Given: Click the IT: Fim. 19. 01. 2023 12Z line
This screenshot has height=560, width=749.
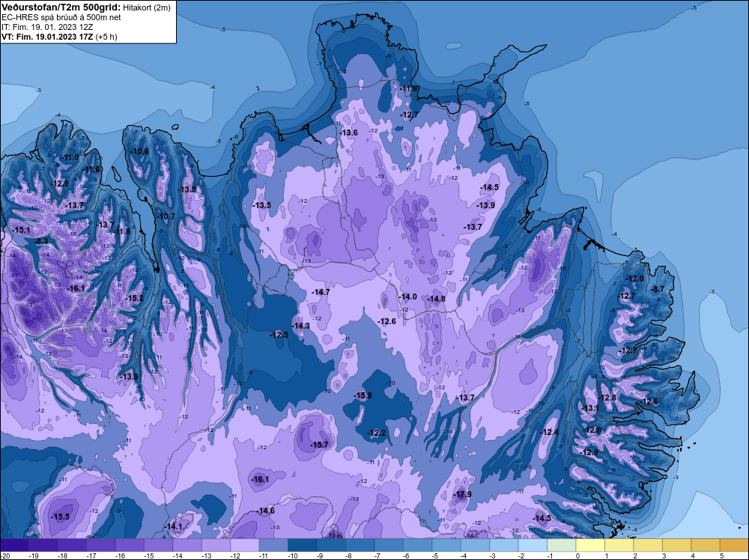Looking at the screenshot, I should 47,27.
